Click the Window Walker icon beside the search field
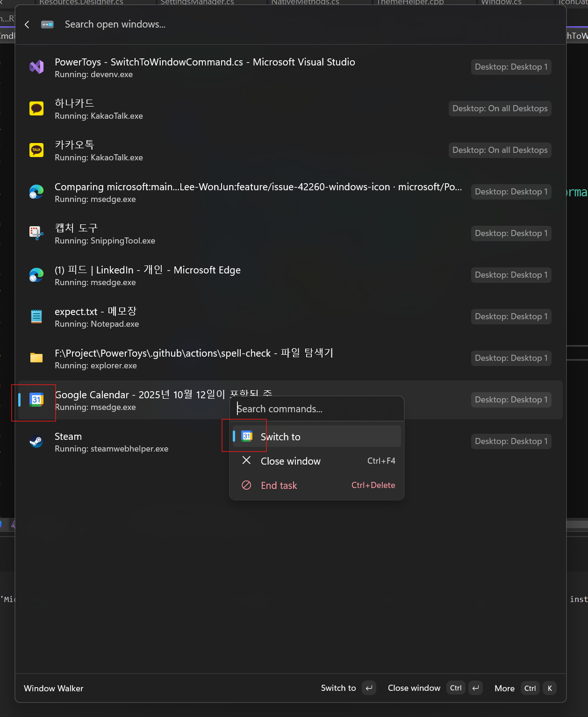The height and width of the screenshot is (717, 588). point(47,24)
